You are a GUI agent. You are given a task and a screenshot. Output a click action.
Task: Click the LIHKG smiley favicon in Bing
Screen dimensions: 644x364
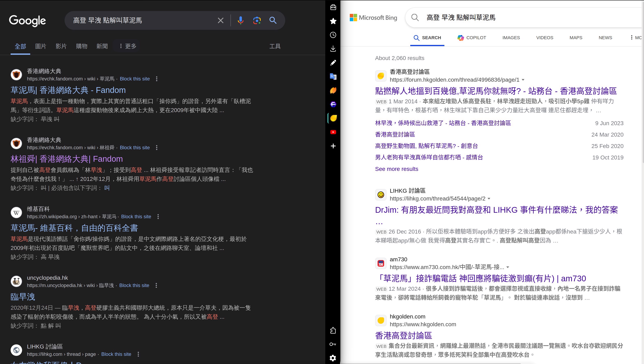tap(381, 195)
